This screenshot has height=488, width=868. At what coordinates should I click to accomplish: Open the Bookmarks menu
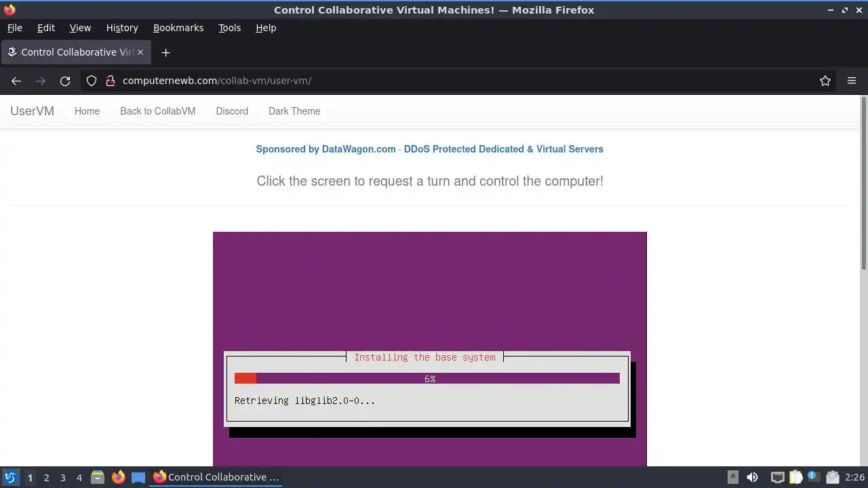coord(178,28)
